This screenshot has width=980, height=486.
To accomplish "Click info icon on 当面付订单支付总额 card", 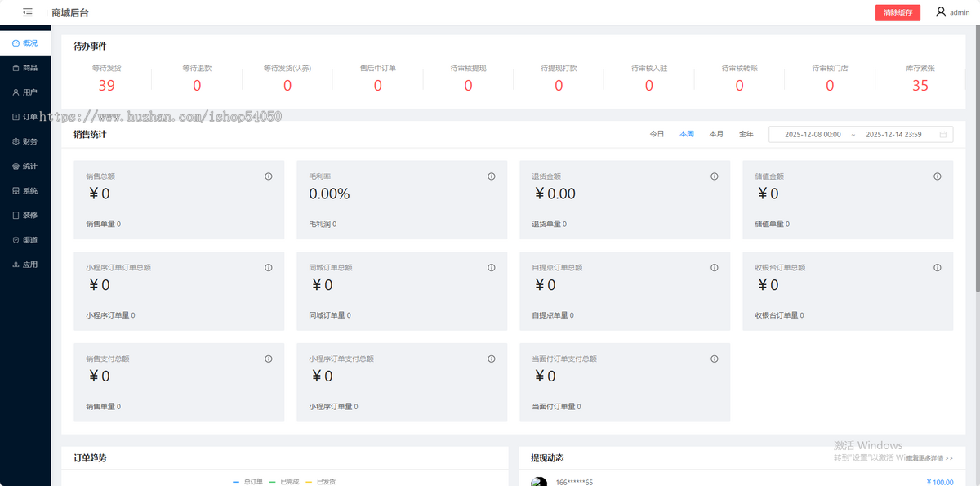I will (x=715, y=359).
